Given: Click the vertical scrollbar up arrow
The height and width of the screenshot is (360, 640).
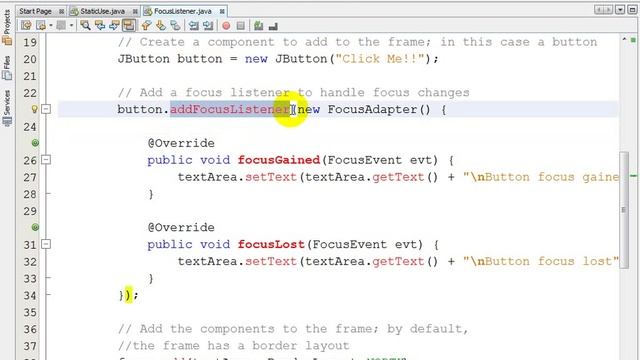Looking at the screenshot, I should pos(624,39).
